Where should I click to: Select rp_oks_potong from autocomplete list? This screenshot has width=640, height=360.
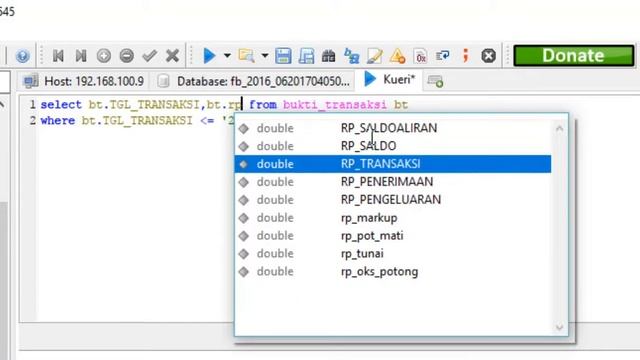click(393, 272)
